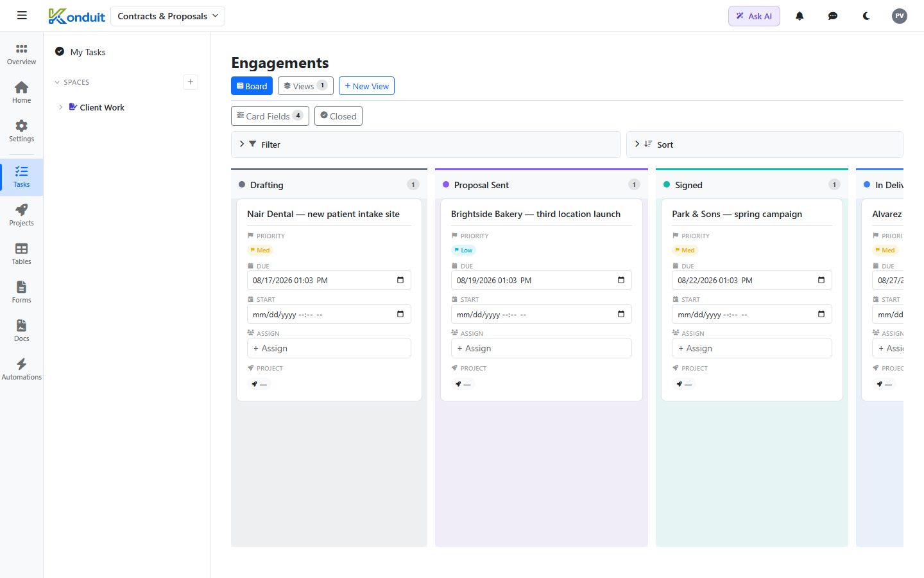Screen dimensions: 924x578
Task: Select Tasks in the sidebar
Action: tap(22, 177)
